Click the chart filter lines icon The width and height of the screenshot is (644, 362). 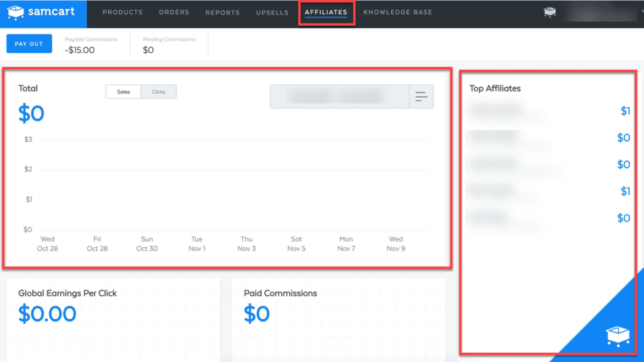click(x=421, y=97)
